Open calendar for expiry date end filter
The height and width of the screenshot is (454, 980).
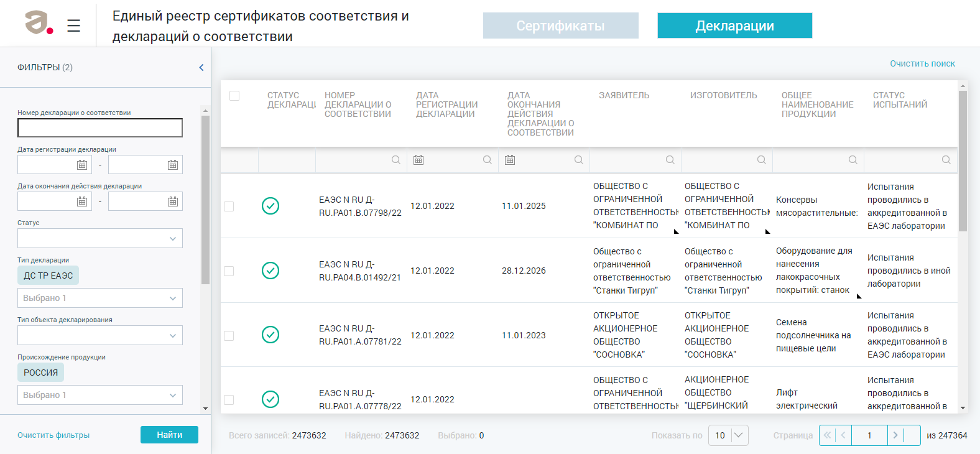173,202
